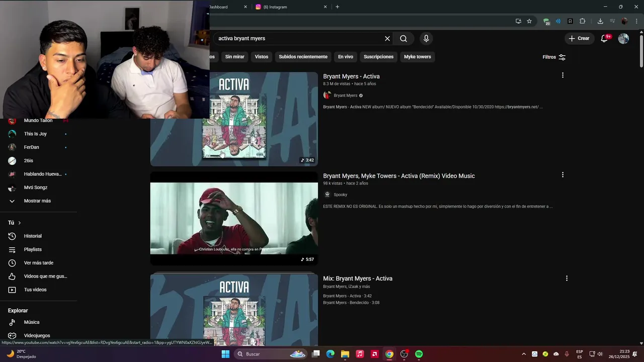Open the bookmark extension icon

click(570, 21)
